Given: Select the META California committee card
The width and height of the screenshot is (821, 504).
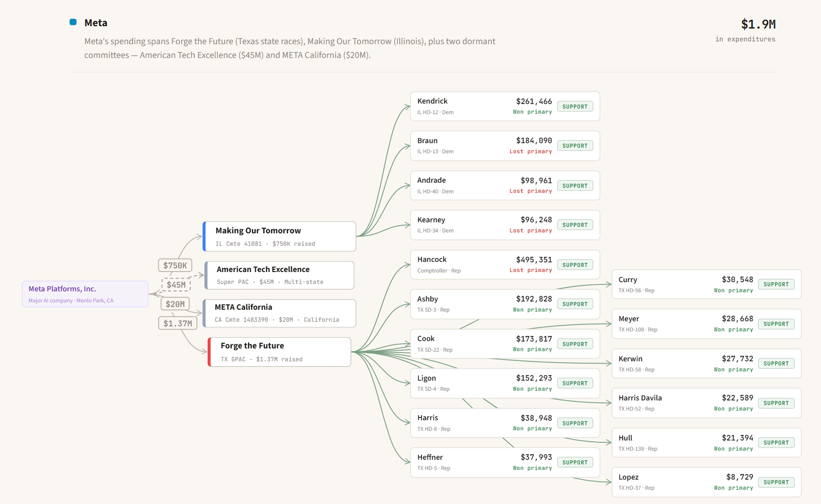Looking at the screenshot, I should pos(279,313).
